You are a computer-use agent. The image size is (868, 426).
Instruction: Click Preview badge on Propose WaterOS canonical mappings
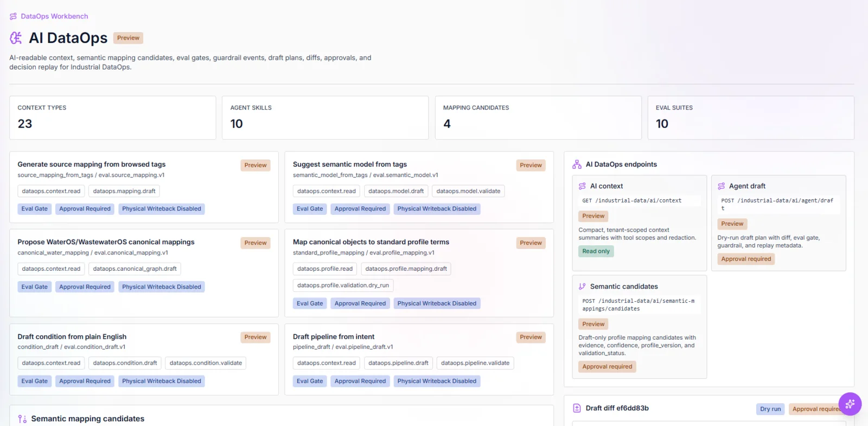click(256, 243)
